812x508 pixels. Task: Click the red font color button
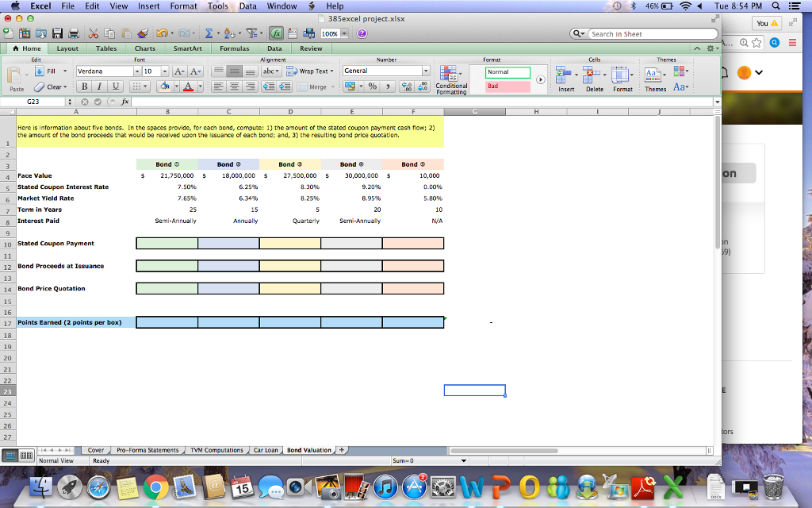189,87
